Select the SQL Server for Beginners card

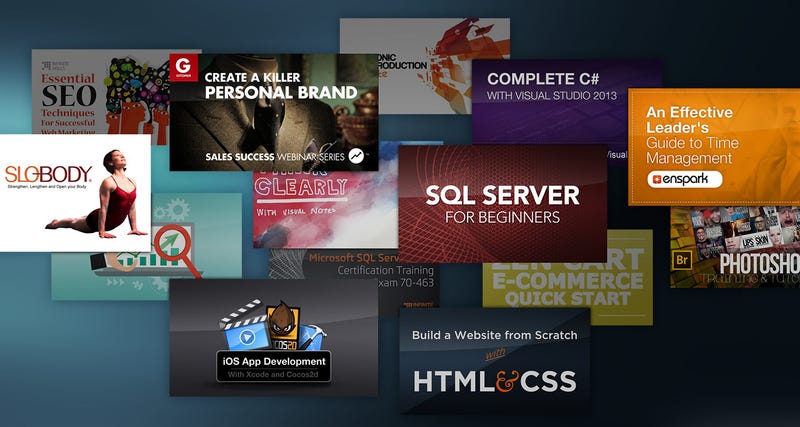503,204
